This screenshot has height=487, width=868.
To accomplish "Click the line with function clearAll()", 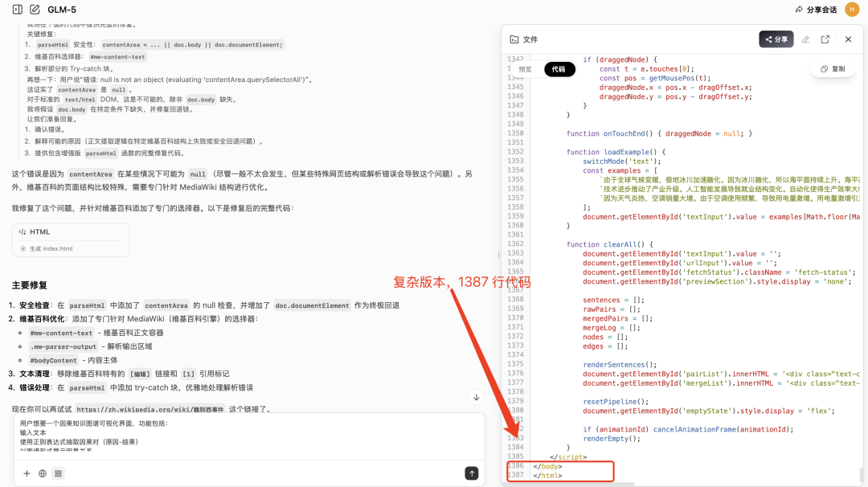I will [x=609, y=244].
